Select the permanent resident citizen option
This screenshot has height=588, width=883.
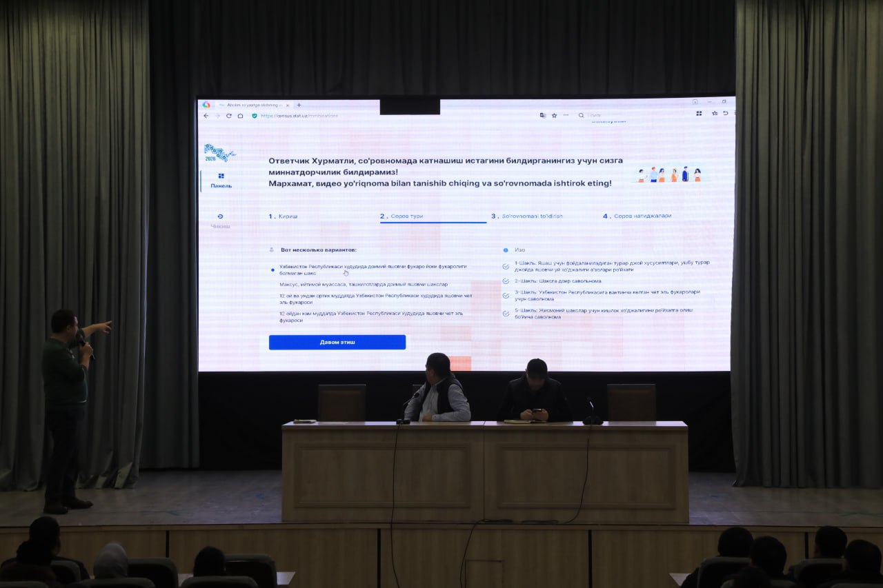pos(373,270)
